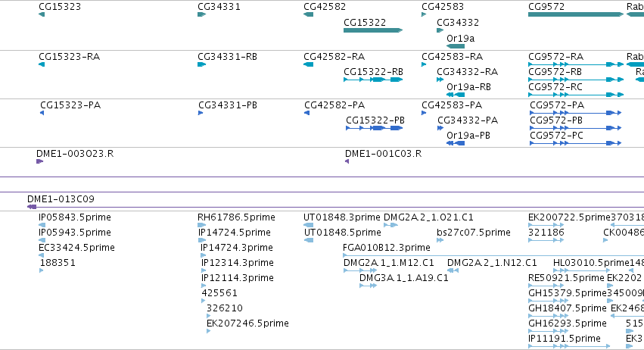Screen dimensions: 644x350
Task: Select the Or19a-RB transcript
Action: 468,87
